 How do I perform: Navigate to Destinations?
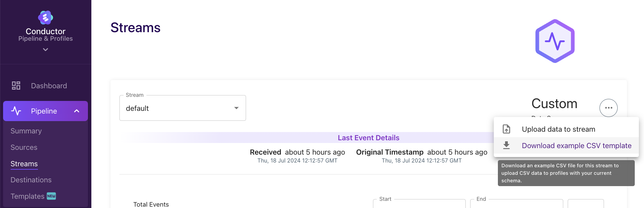tap(31, 180)
